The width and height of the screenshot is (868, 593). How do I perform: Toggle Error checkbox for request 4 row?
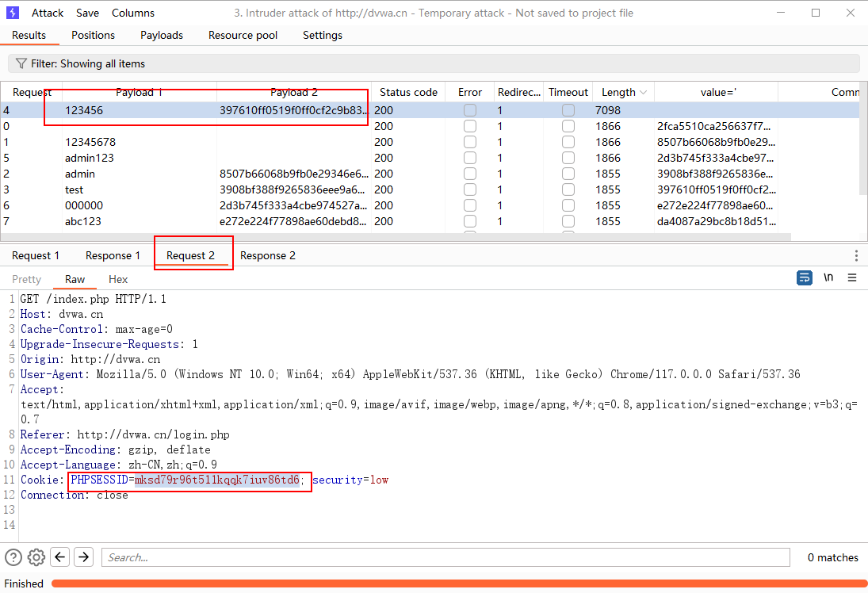tap(470, 110)
